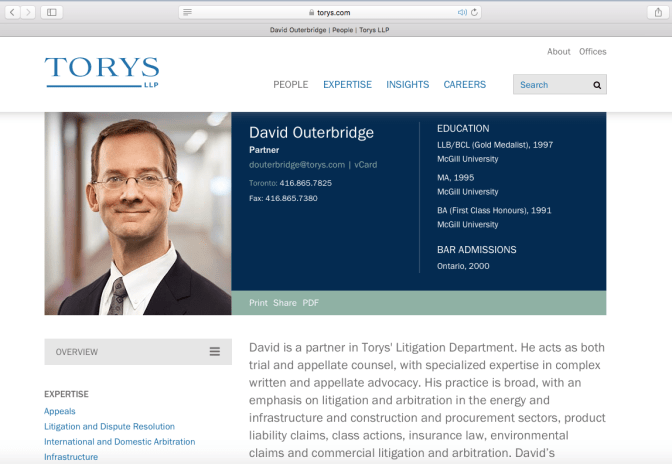The height and width of the screenshot is (464, 672).
Task: Click the Safari back arrow button
Action: click(x=12, y=12)
